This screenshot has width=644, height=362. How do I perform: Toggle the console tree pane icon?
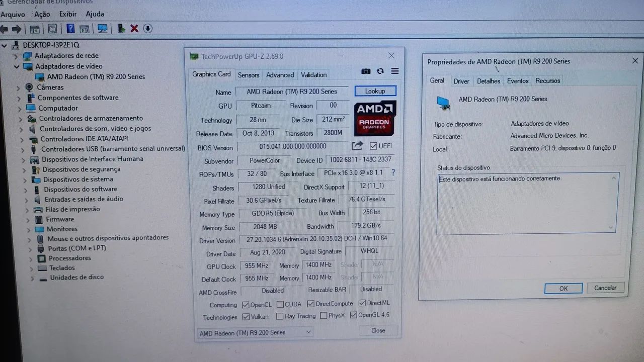click(x=35, y=29)
